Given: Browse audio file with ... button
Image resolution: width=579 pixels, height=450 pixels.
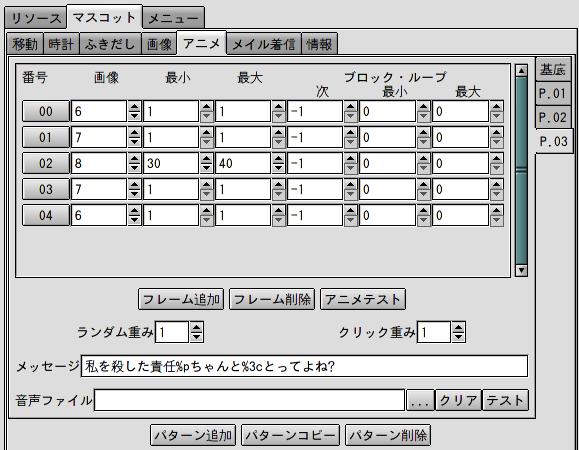Looking at the screenshot, I should pos(420,400).
